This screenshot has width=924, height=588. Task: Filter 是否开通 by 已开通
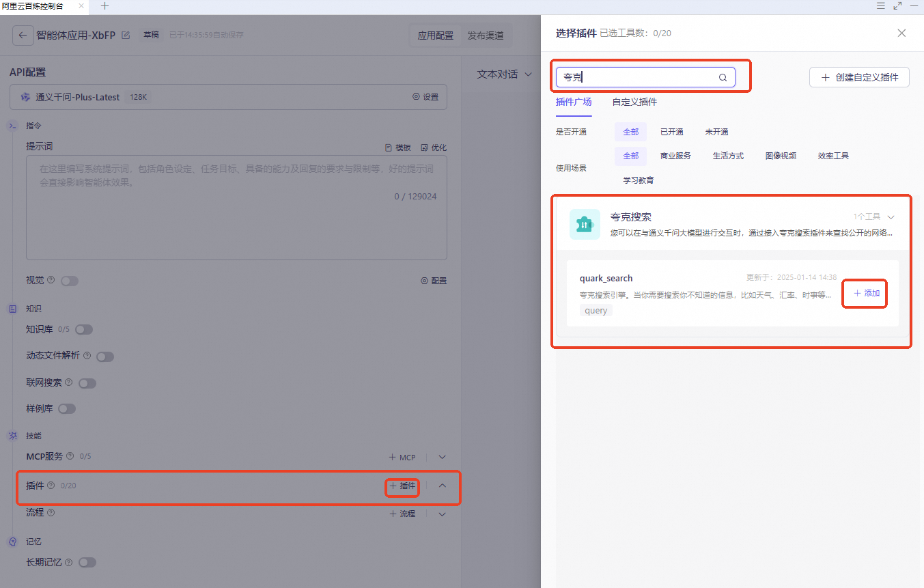click(x=672, y=132)
